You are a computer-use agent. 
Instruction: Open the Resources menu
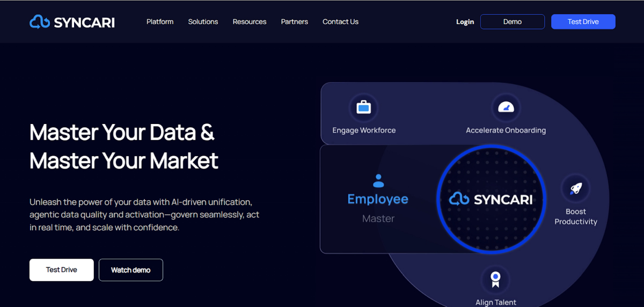[250, 21]
